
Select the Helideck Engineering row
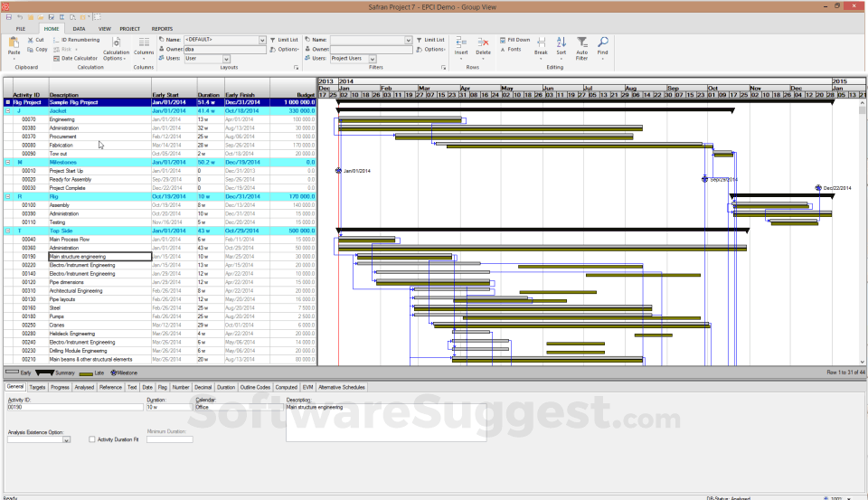coord(159,334)
